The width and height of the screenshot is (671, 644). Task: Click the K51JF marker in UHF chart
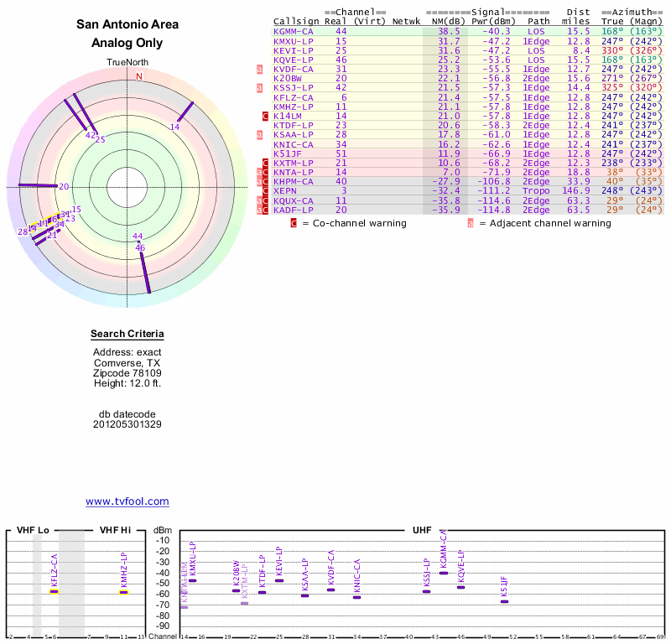tap(504, 601)
